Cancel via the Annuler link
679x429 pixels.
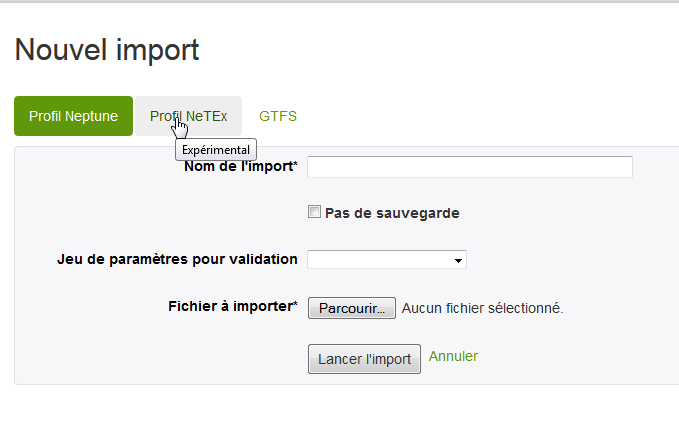point(453,356)
